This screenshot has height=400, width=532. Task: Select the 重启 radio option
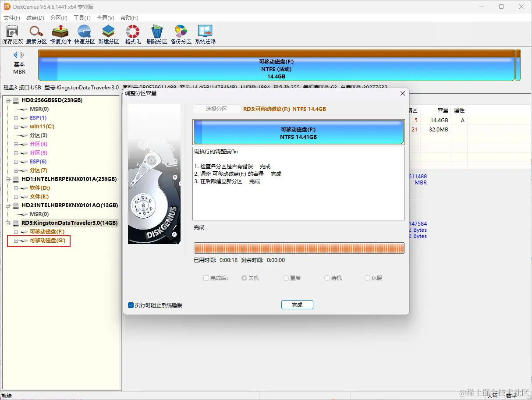click(x=286, y=278)
